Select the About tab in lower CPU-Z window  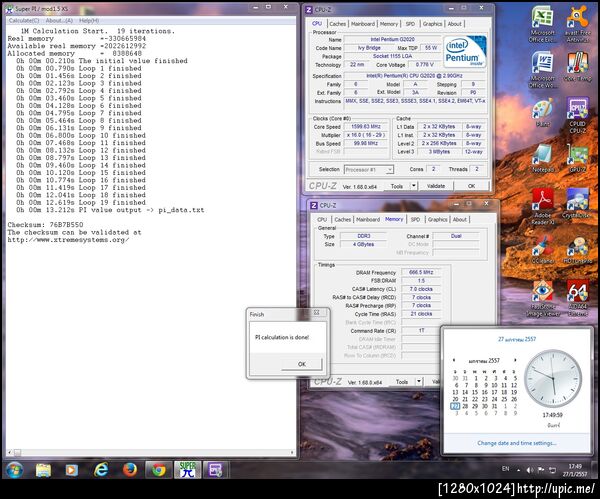click(460, 220)
